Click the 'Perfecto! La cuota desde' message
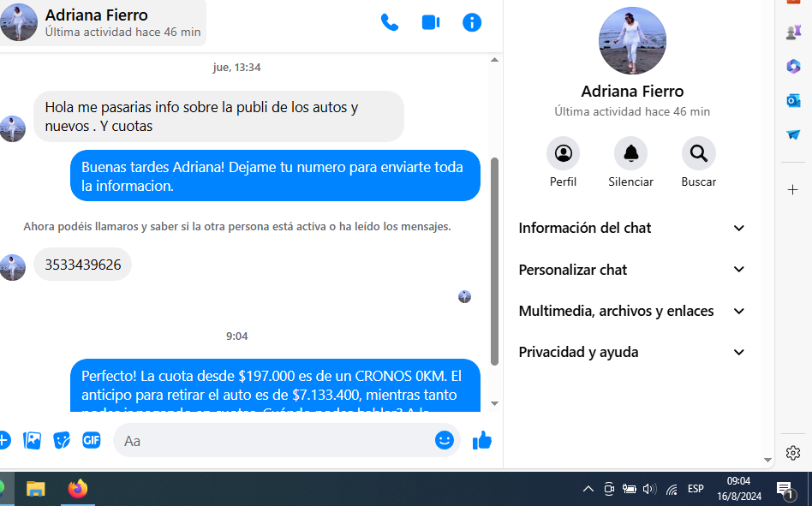This screenshot has height=506, width=812. [275, 385]
